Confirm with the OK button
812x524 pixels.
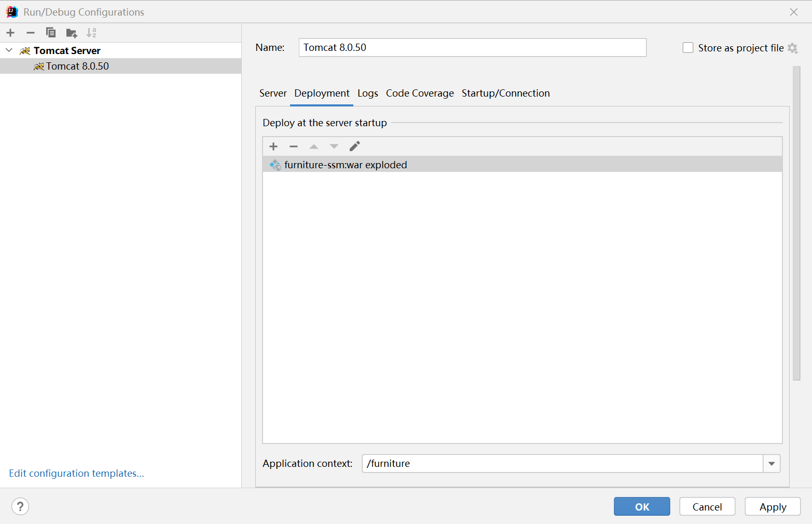pos(642,507)
